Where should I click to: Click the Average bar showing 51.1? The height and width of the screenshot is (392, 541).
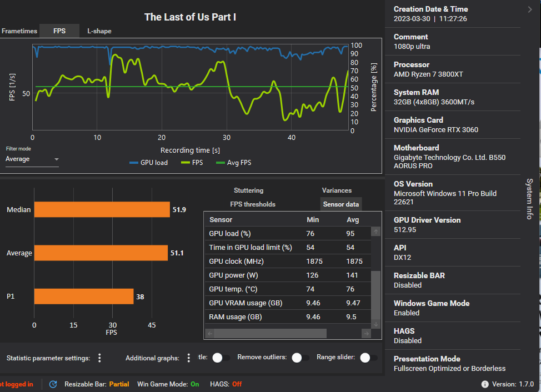click(x=101, y=253)
